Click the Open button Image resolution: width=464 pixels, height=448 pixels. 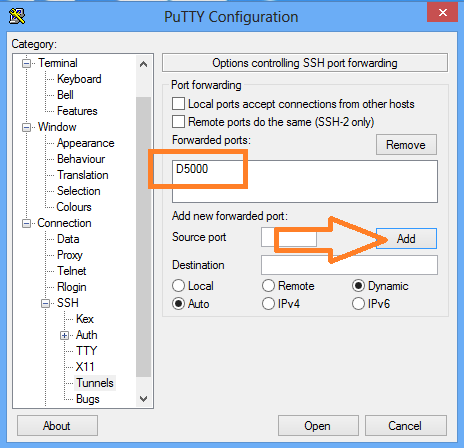click(x=318, y=426)
